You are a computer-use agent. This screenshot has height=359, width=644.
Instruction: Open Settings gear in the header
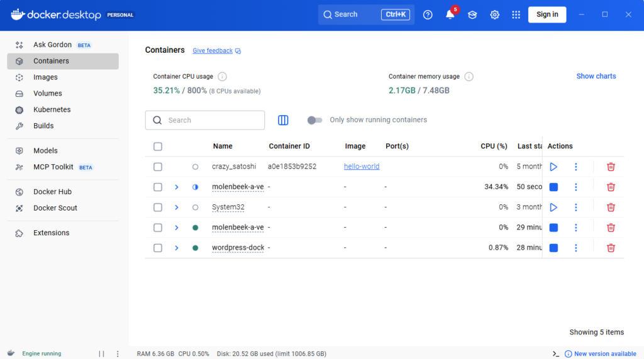pyautogui.click(x=495, y=15)
